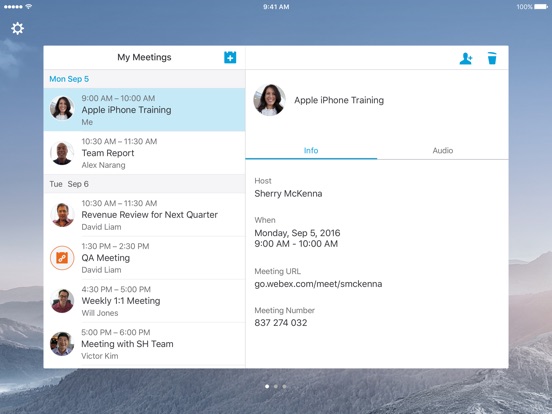Screen dimensions: 552x414
Task: Open Revenue Review for Next Quarter
Action: [144, 215]
